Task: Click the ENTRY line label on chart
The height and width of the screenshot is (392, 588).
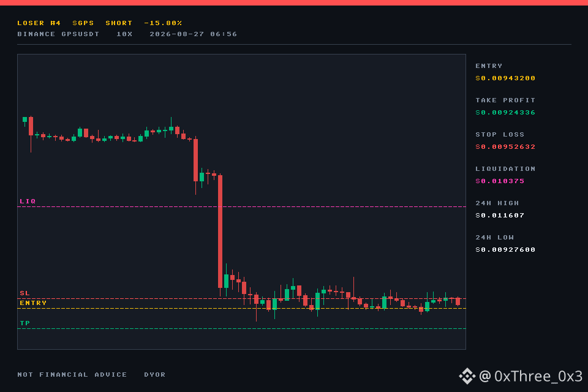Action: (x=33, y=303)
